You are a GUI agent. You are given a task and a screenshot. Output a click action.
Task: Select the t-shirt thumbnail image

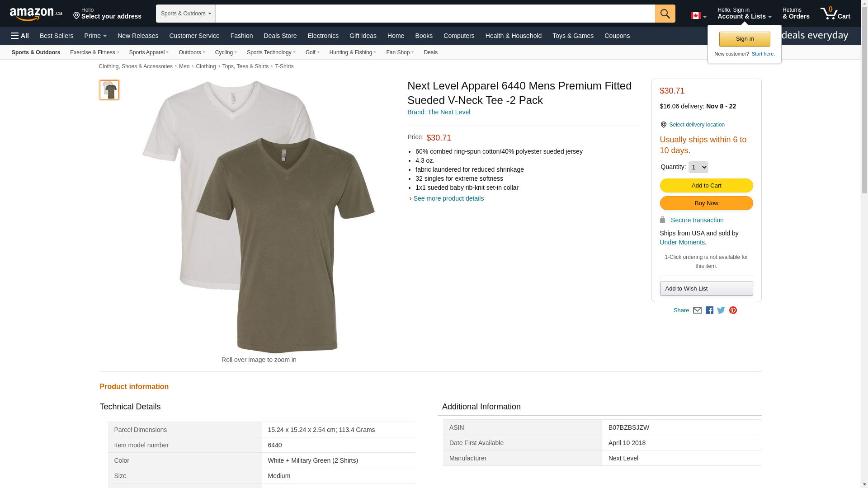click(109, 90)
